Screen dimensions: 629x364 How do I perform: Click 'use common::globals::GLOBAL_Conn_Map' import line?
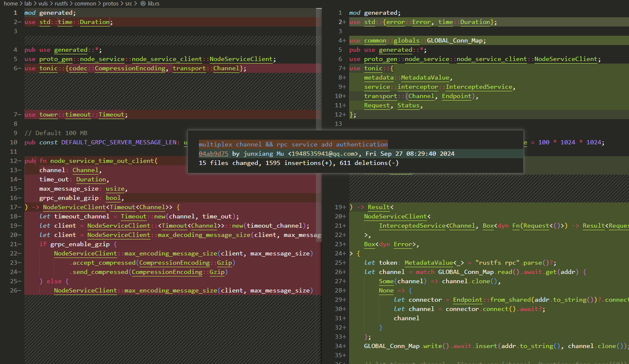click(x=418, y=40)
